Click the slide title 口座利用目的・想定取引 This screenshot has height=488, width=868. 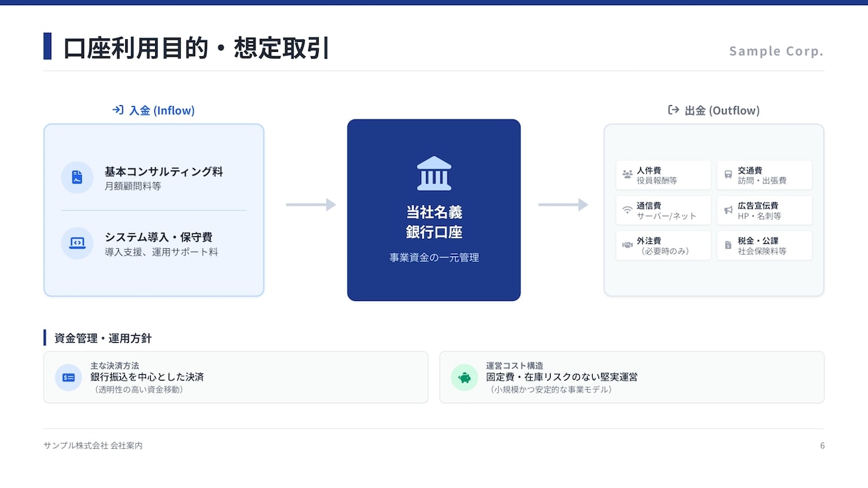[x=196, y=48]
